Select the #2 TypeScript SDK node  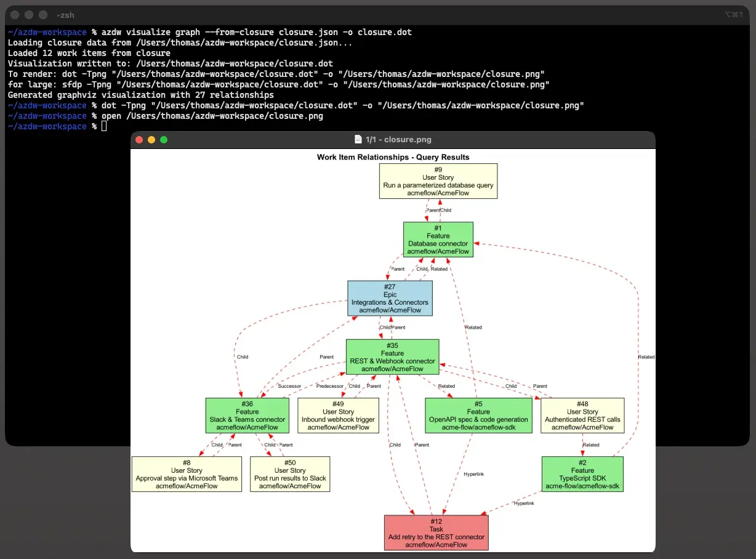pyautogui.click(x=582, y=474)
